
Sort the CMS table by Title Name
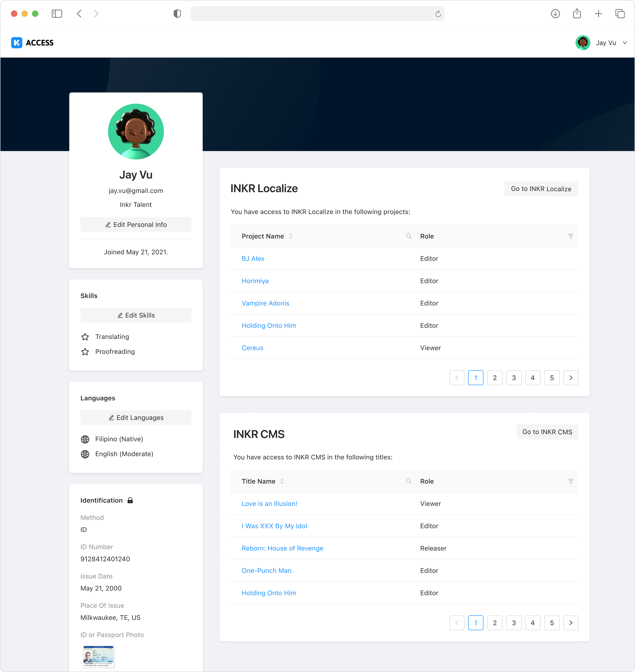coord(282,481)
